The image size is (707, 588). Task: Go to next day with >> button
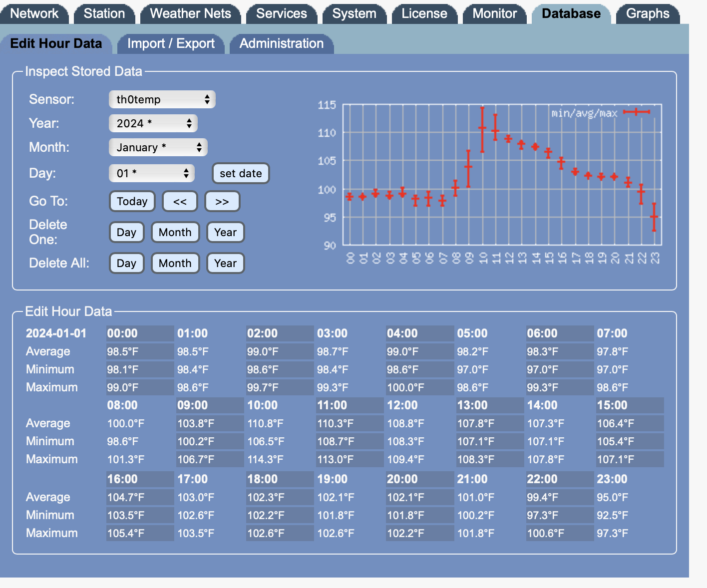(222, 201)
